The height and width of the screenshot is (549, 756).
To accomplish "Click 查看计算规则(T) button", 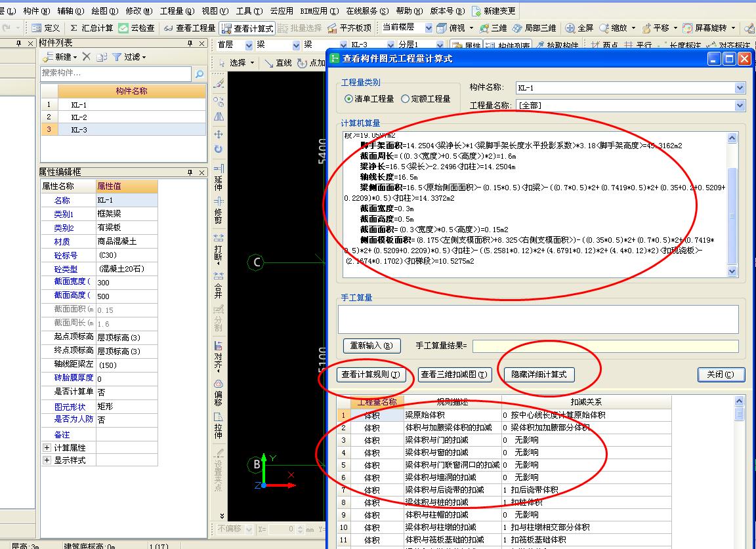I will tap(371, 375).
